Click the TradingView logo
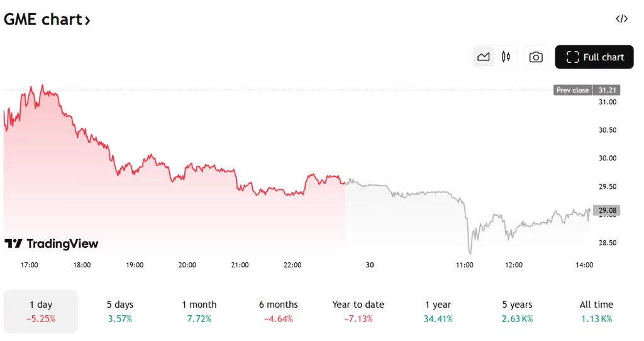Screen dimensions: 644x341 tap(52, 243)
